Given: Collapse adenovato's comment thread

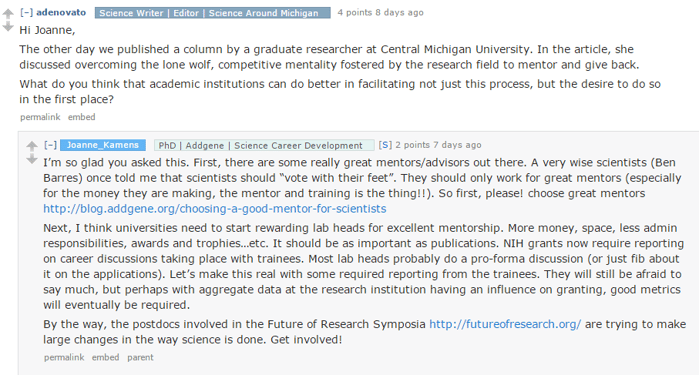Looking at the screenshot, I should coord(26,12).
